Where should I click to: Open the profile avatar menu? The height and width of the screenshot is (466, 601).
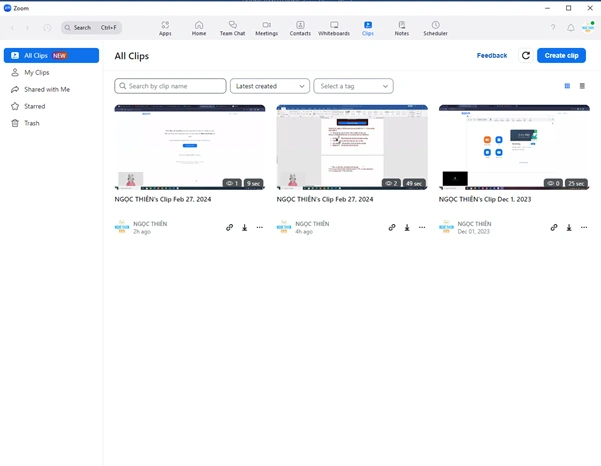588,27
